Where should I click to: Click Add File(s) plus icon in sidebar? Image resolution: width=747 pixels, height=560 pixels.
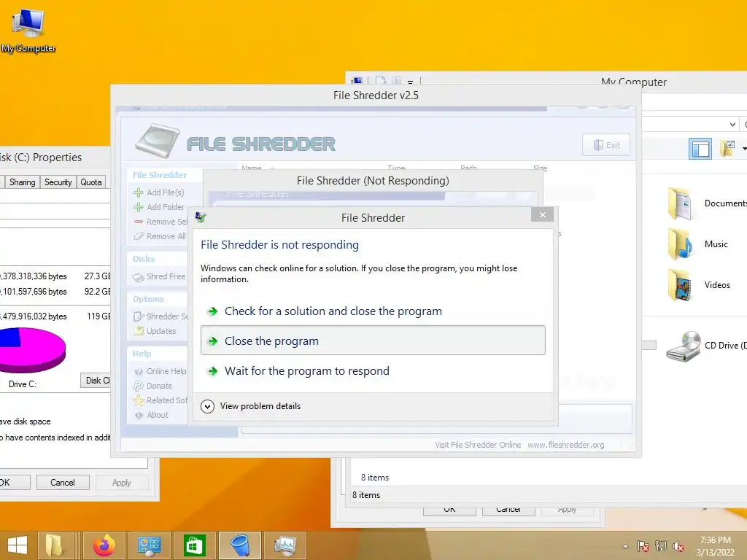[138, 192]
